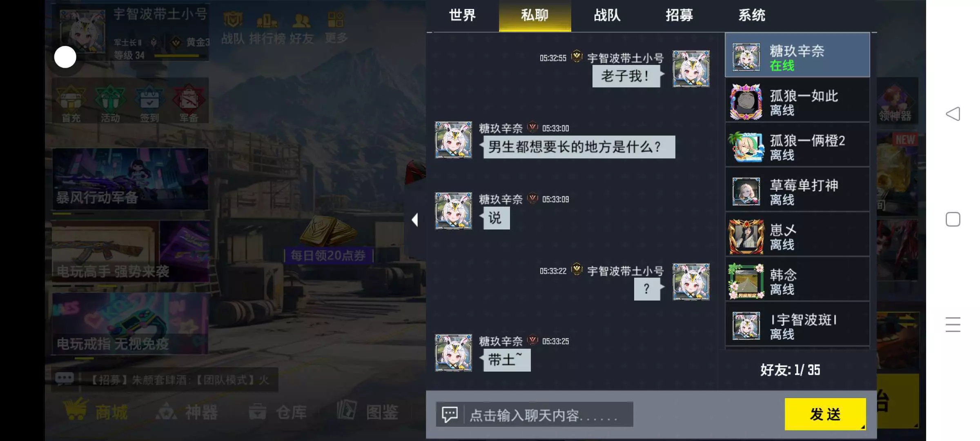Open chat with 孤狼一俩橙2
The width and height of the screenshot is (980, 441).
(797, 147)
